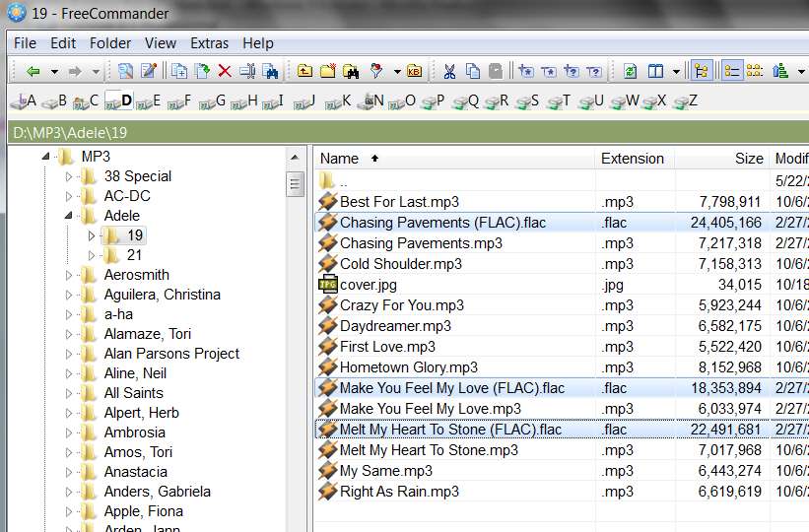Toggle the split window panel icon
809x532 pixels.
point(655,71)
